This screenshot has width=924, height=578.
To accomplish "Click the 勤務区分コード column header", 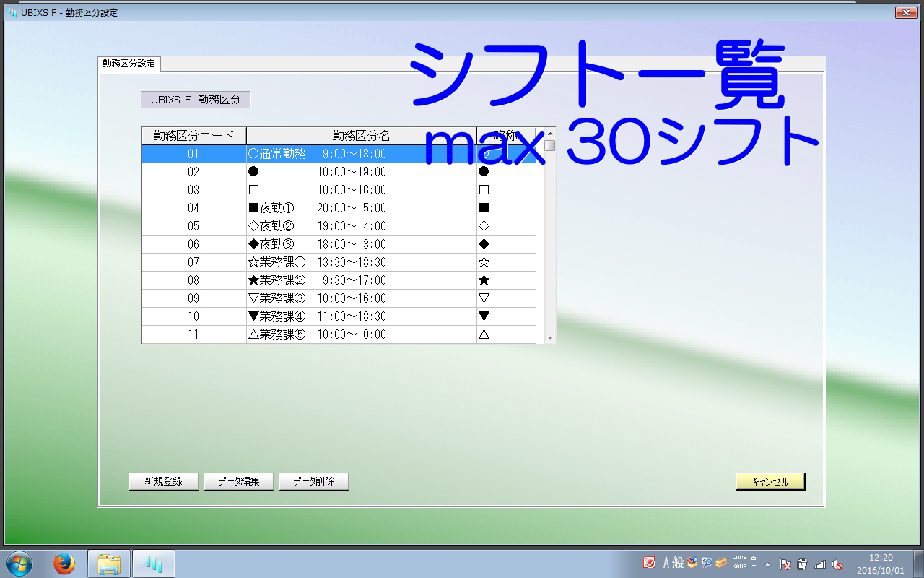I will pyautogui.click(x=193, y=136).
